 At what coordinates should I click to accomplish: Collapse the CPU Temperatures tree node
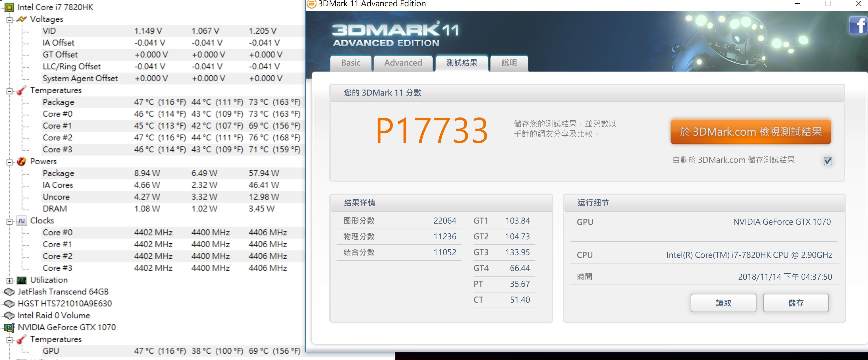point(9,91)
